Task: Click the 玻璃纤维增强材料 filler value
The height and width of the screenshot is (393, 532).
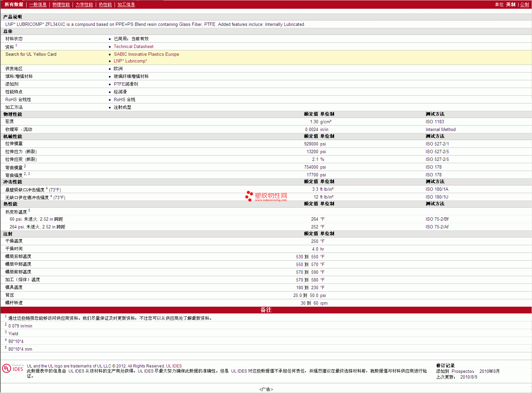Action: click(131, 77)
